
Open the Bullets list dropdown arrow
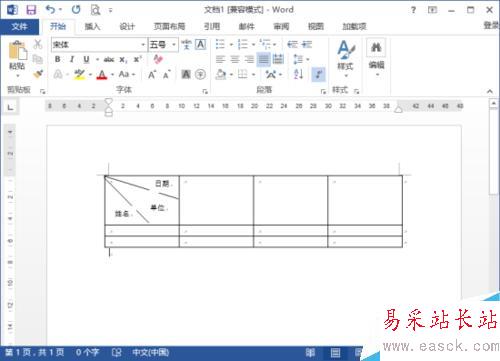coord(231,44)
